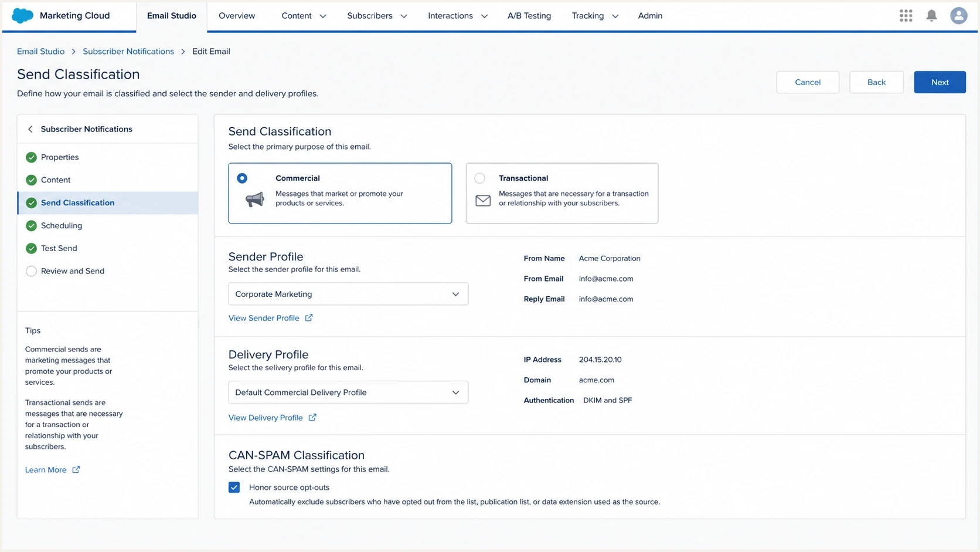Click the Marketing Cloud title text
980x552 pixels.
click(x=74, y=16)
